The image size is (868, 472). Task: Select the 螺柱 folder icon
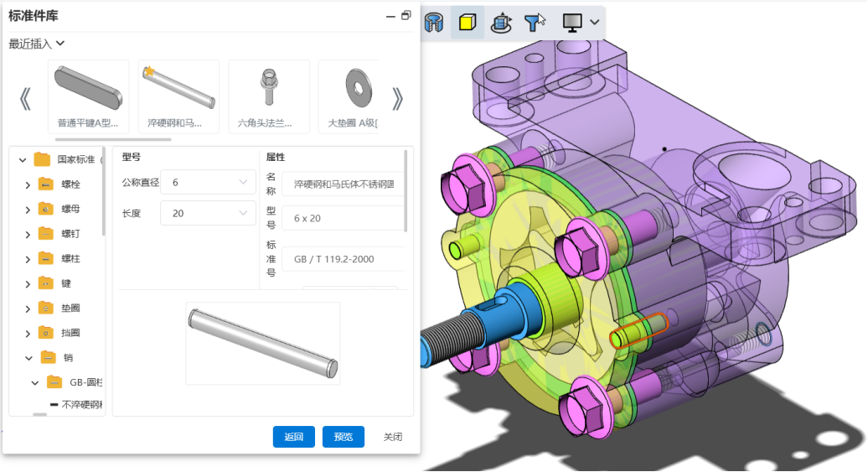(45, 258)
